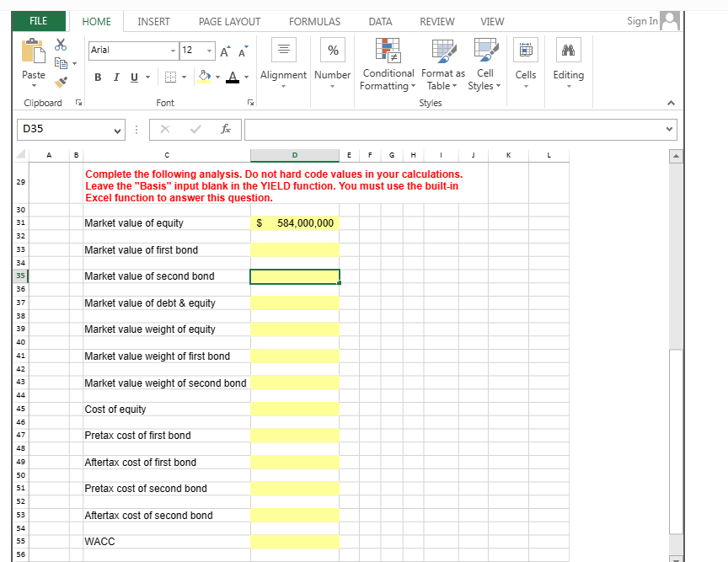728x562 pixels.
Task: Open the FILE menu
Action: pos(39,19)
